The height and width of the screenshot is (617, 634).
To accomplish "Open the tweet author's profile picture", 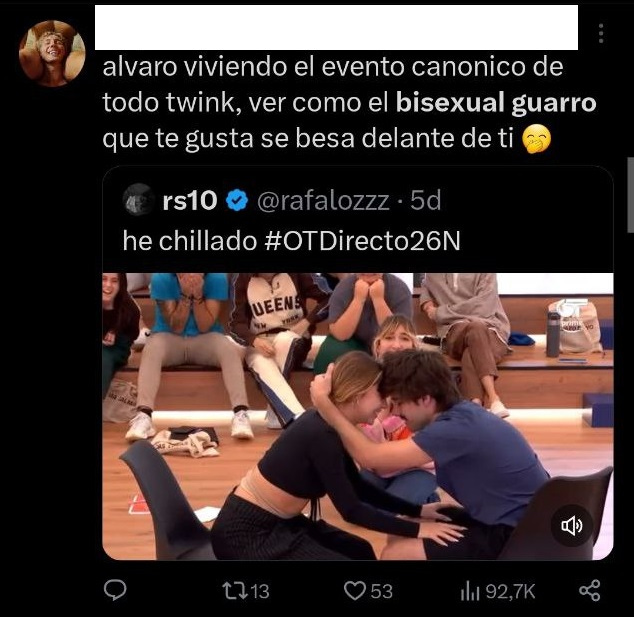I will pos(52,53).
